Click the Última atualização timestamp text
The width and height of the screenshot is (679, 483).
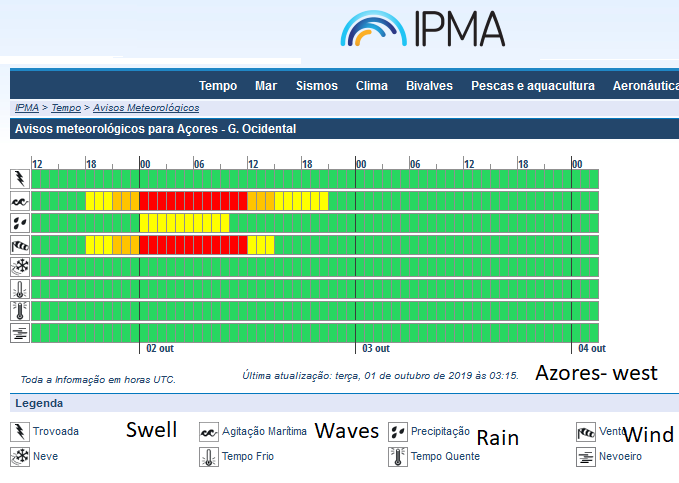380,376
